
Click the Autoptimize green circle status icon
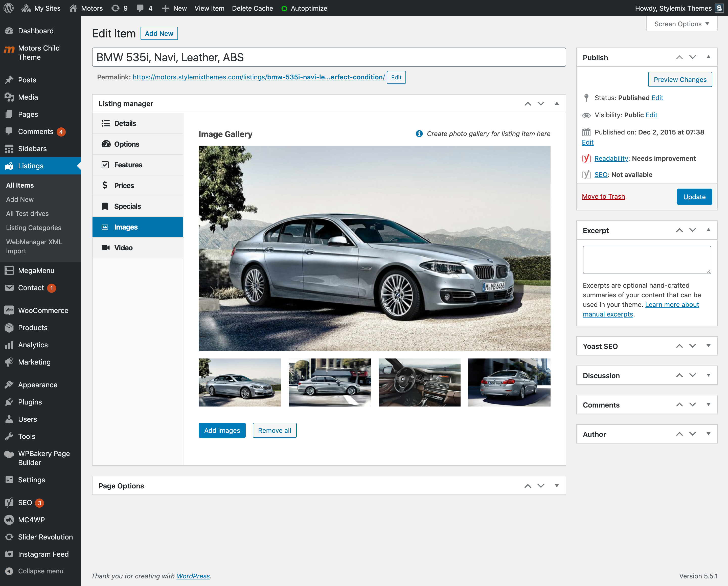[284, 8]
